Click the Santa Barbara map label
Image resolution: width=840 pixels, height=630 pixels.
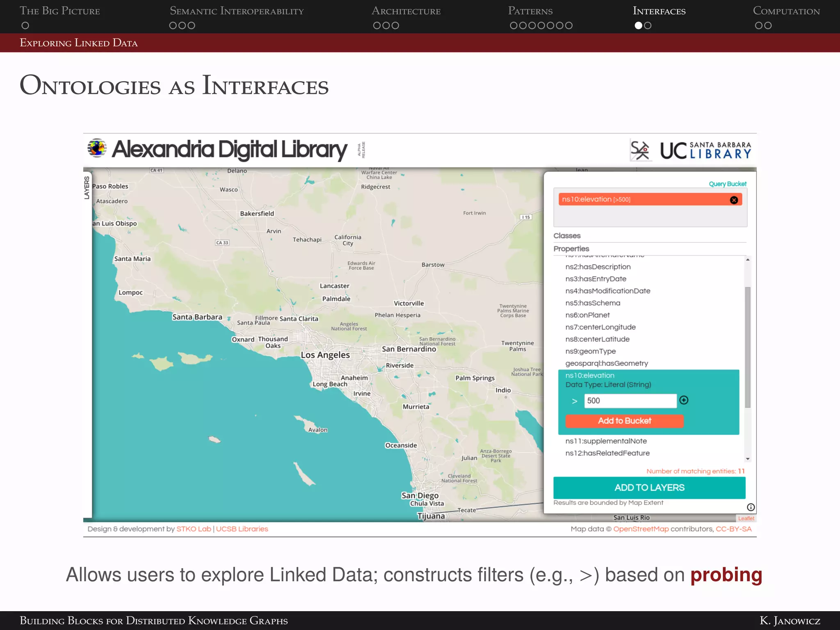coord(197,317)
